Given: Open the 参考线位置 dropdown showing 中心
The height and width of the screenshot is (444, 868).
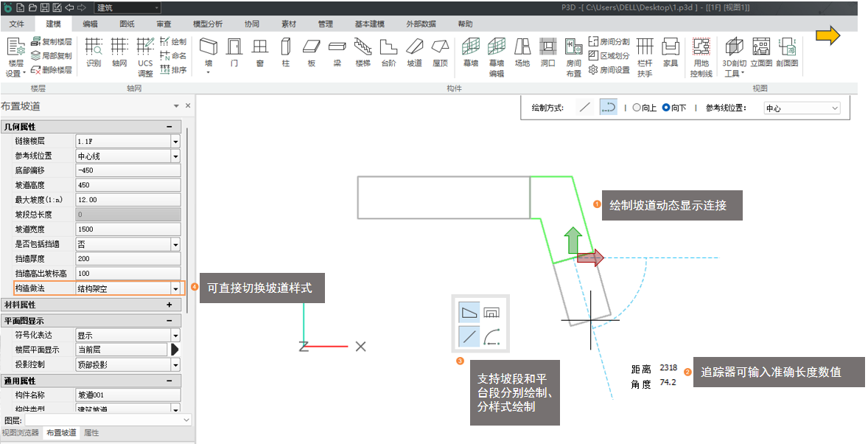Looking at the screenshot, I should click(802, 108).
